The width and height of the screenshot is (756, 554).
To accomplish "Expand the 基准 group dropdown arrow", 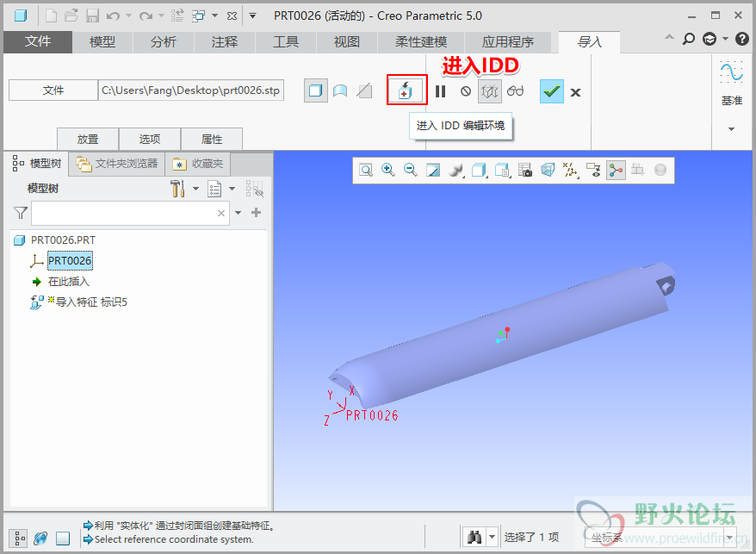I will pos(731,129).
